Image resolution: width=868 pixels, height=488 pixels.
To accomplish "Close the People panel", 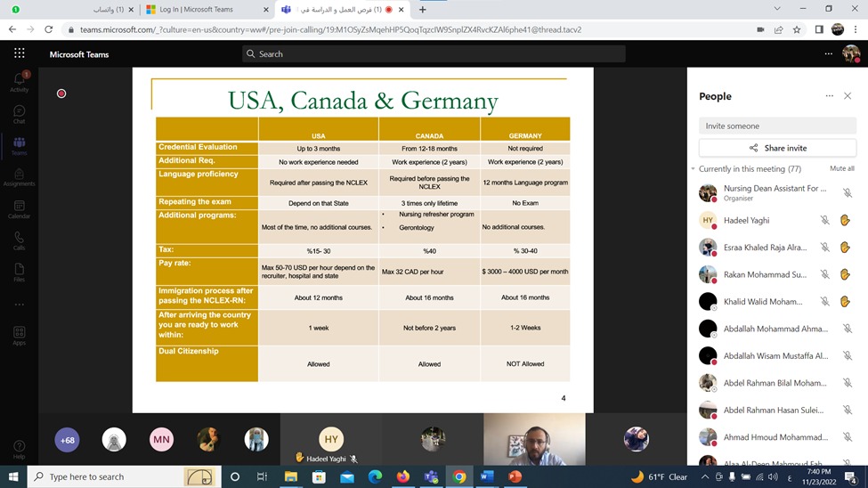I will 848,96.
